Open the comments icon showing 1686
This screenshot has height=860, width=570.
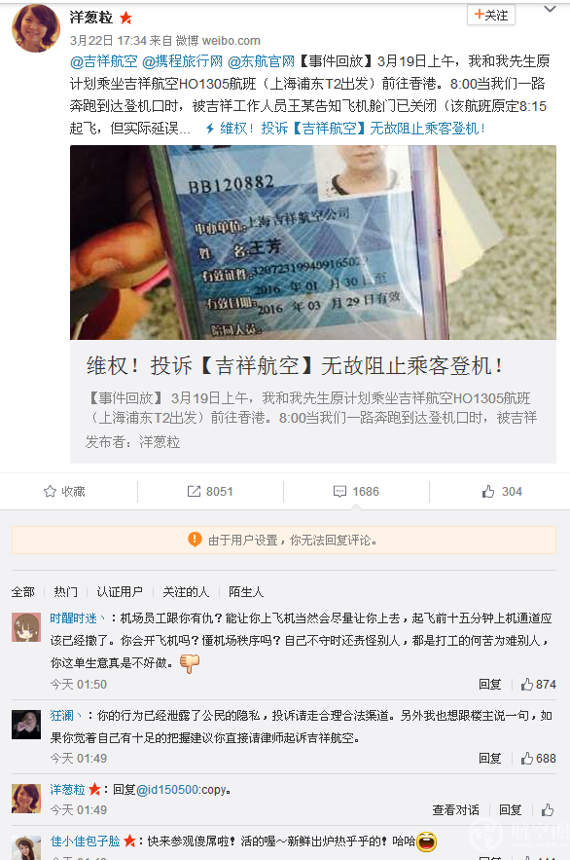tap(340, 491)
